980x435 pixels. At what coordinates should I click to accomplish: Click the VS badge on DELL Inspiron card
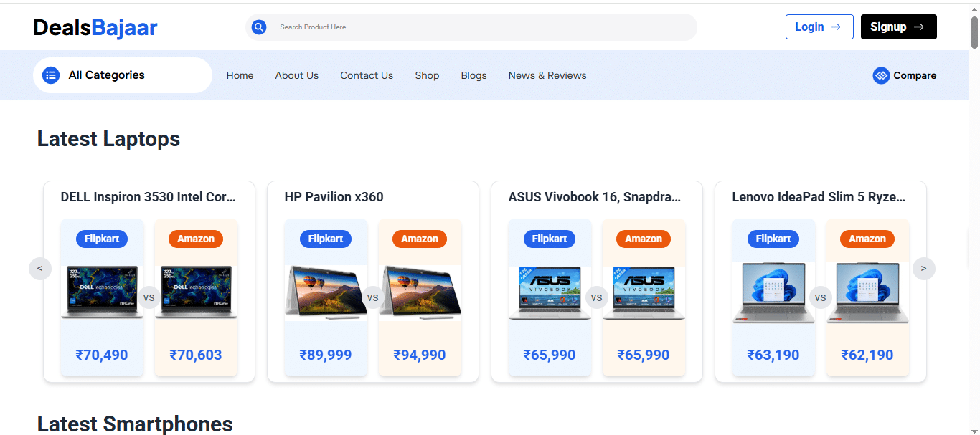click(149, 297)
